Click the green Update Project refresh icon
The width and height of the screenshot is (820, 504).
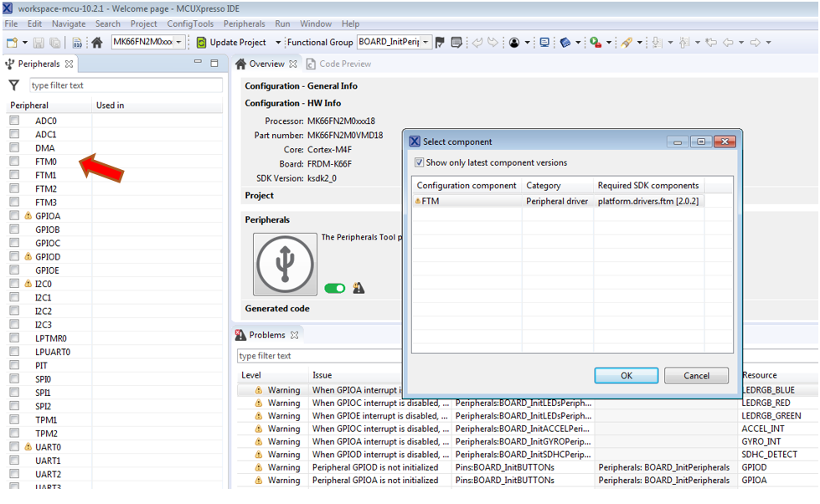pyautogui.click(x=201, y=43)
